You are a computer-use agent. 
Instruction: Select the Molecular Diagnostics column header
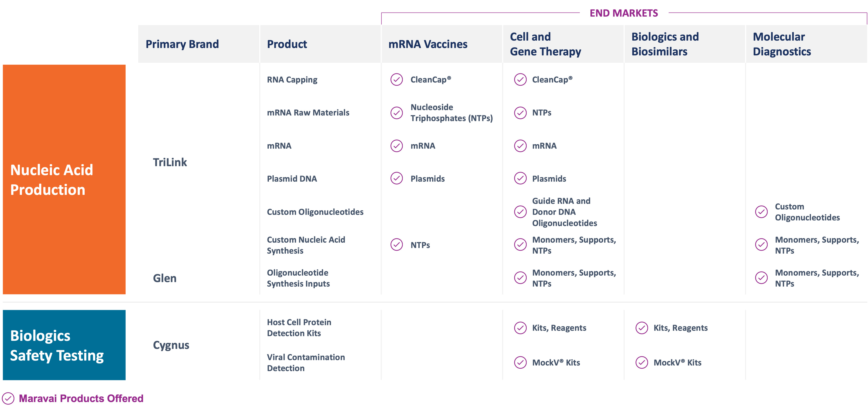click(x=782, y=44)
